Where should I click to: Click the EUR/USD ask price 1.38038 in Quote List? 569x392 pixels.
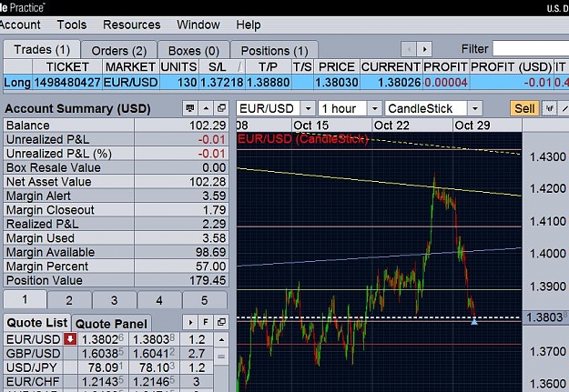coord(154,339)
